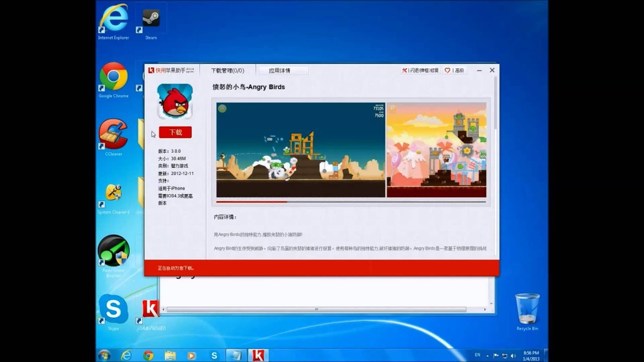Open the Windows Start menu
Image resolution: width=644 pixels, height=362 pixels.
[104, 355]
